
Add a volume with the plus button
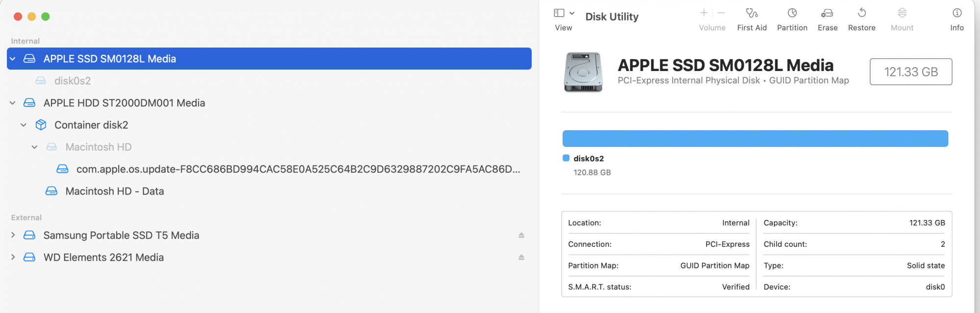pyautogui.click(x=704, y=13)
